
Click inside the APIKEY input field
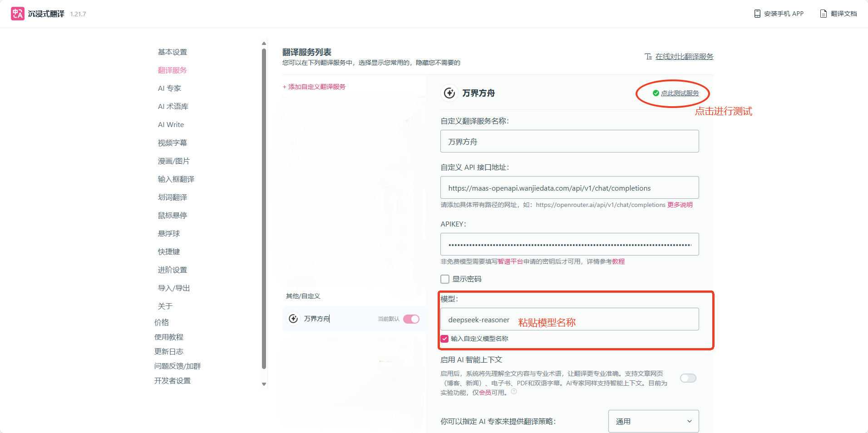click(569, 244)
